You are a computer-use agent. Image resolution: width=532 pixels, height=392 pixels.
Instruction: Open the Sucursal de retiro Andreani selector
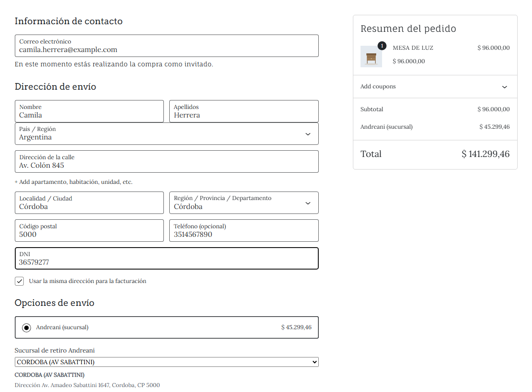(167, 362)
